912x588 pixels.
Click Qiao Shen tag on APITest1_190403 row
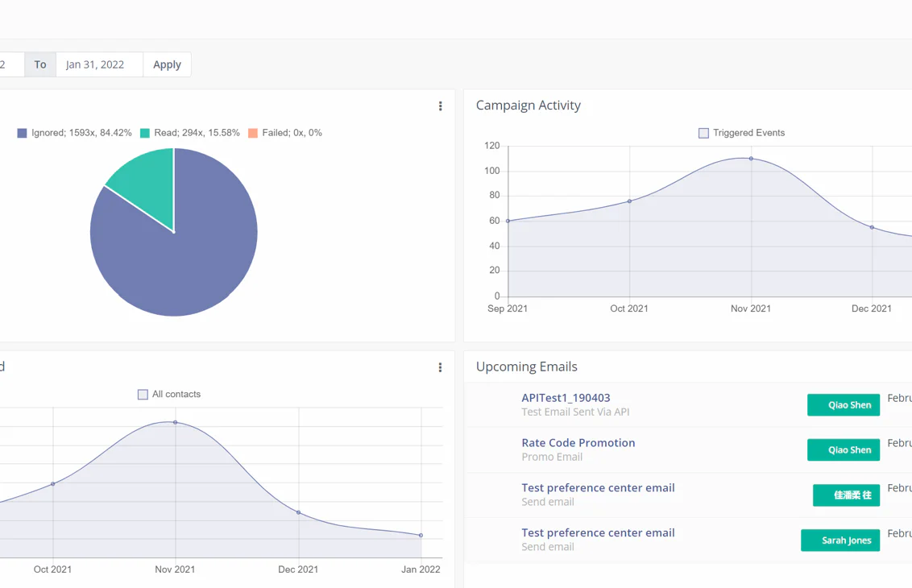(x=844, y=405)
